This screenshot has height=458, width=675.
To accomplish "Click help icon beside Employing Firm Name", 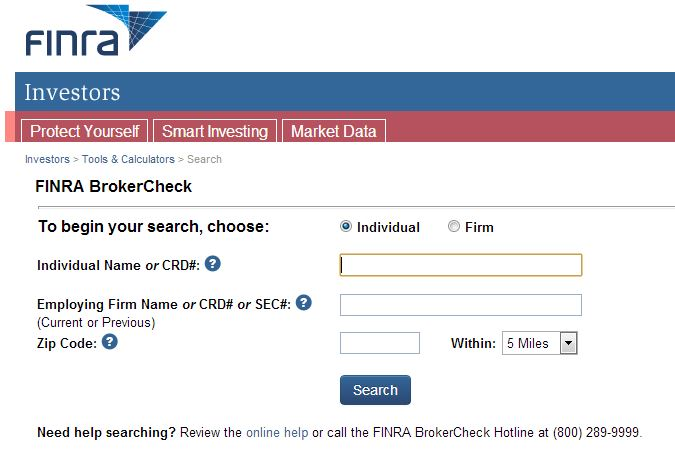I will pyautogui.click(x=304, y=303).
